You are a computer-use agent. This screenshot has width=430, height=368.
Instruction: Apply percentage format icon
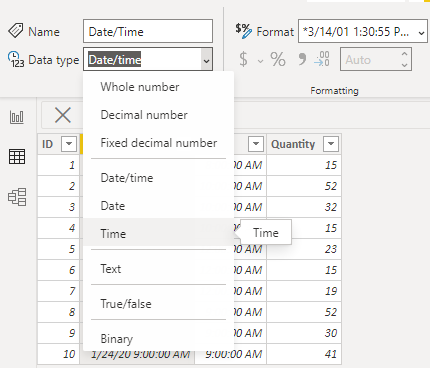click(278, 59)
